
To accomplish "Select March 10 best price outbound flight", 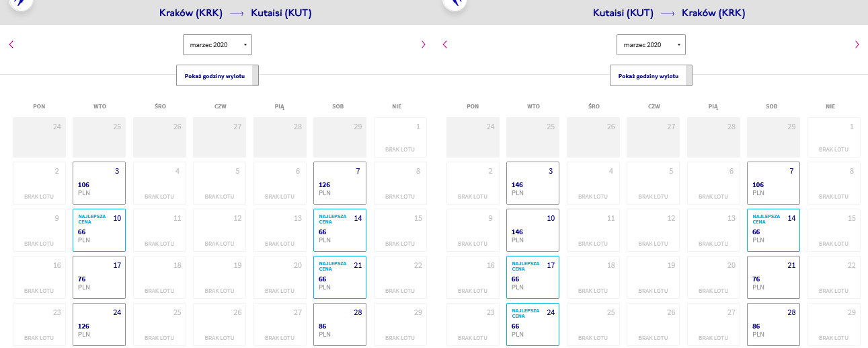I will click(x=99, y=230).
